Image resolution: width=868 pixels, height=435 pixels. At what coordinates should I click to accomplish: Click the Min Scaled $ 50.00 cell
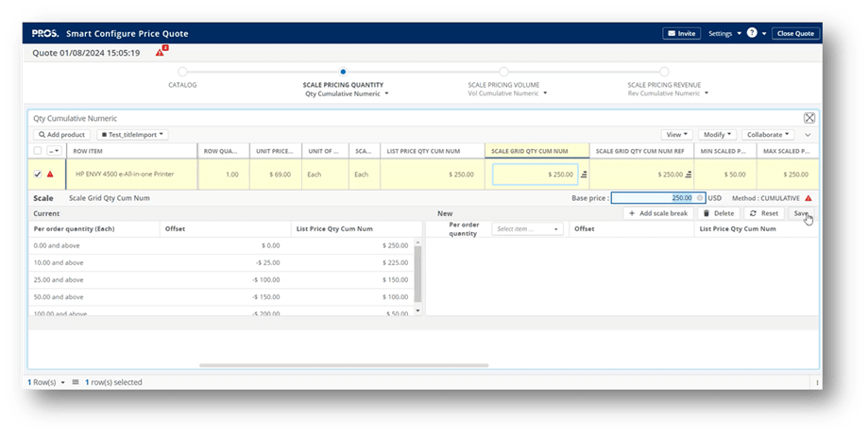(725, 175)
